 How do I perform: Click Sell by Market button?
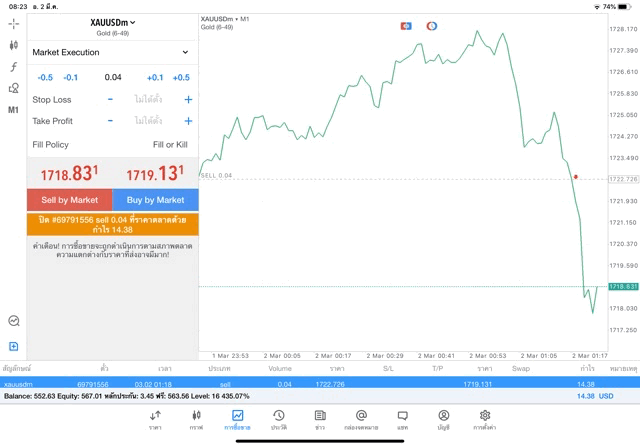[69, 200]
